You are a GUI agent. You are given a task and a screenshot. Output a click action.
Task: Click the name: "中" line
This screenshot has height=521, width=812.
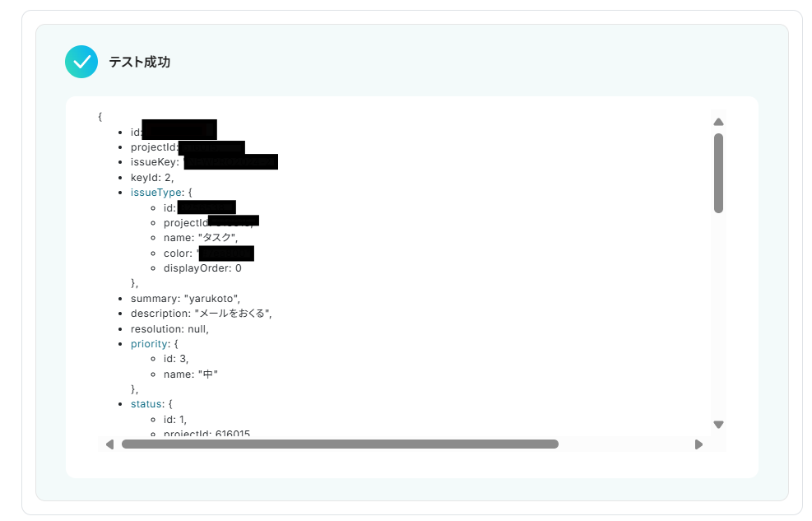tap(191, 374)
